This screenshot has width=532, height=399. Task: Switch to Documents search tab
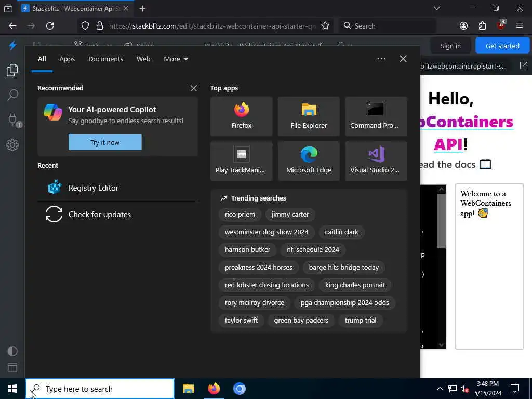click(105, 59)
